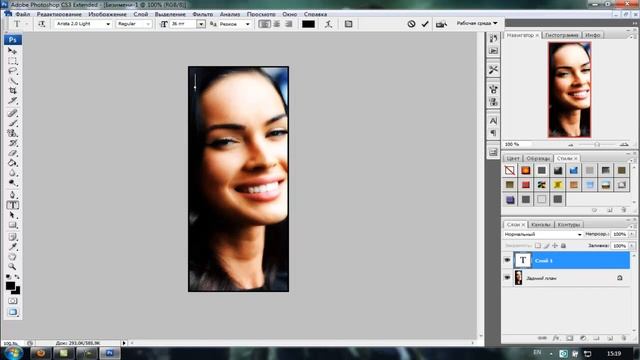Open the text color swatch
Viewport: 640px width, 360px height.
(x=308, y=24)
